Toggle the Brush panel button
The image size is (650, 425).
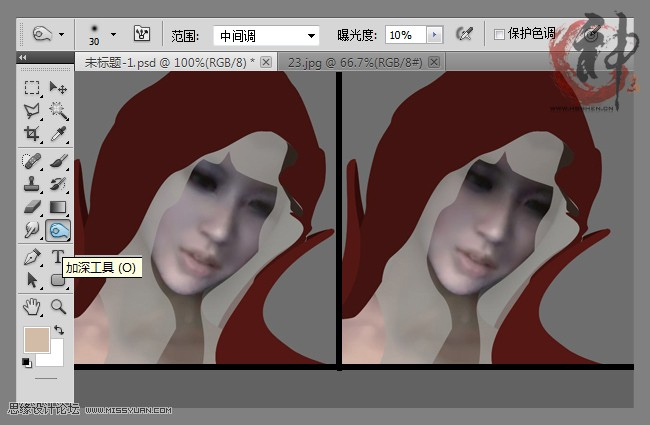pyautogui.click(x=142, y=34)
